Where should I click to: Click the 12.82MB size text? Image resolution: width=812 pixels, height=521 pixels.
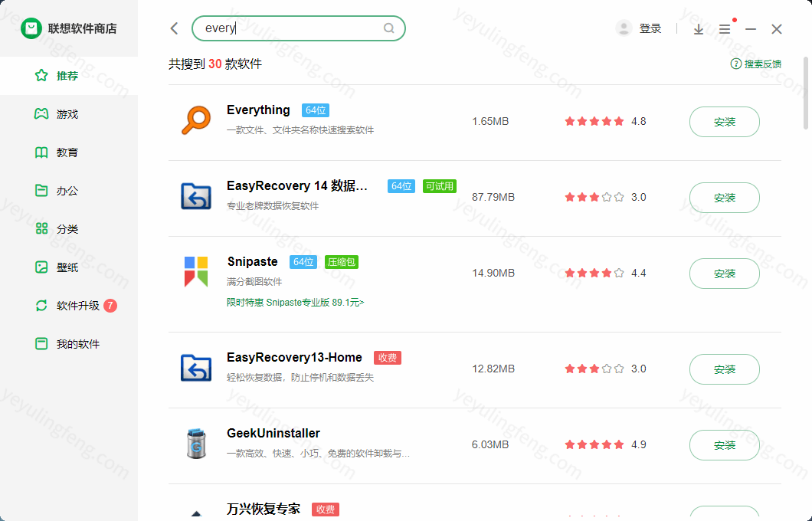(493, 369)
